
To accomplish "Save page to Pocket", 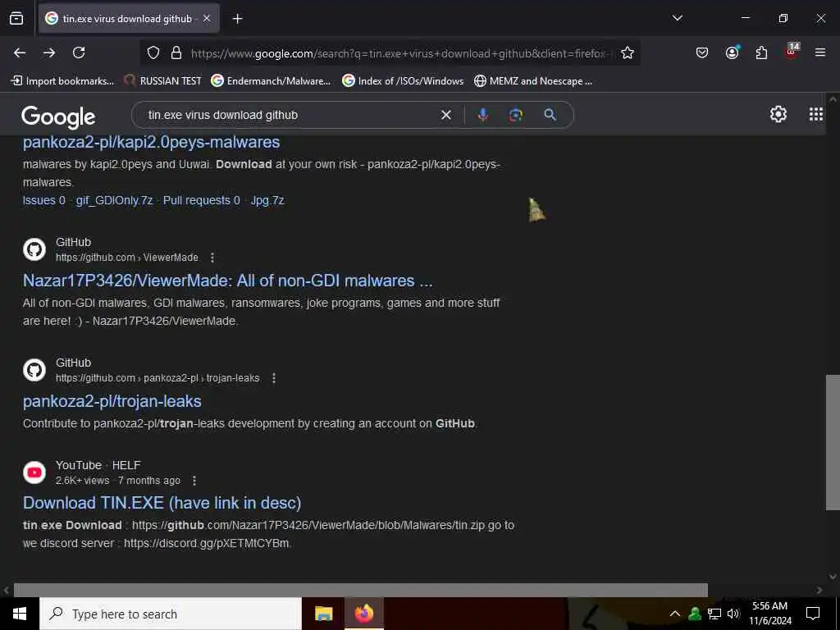I will point(702,52).
